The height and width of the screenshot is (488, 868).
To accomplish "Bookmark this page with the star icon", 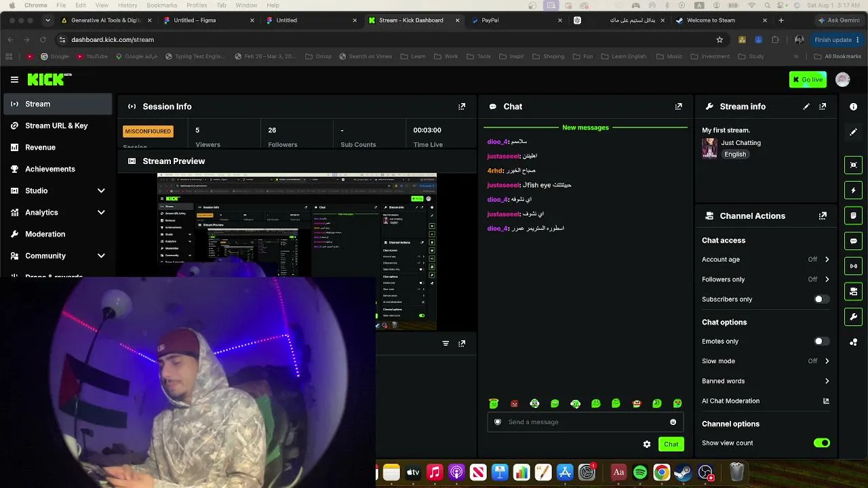I will point(719,39).
